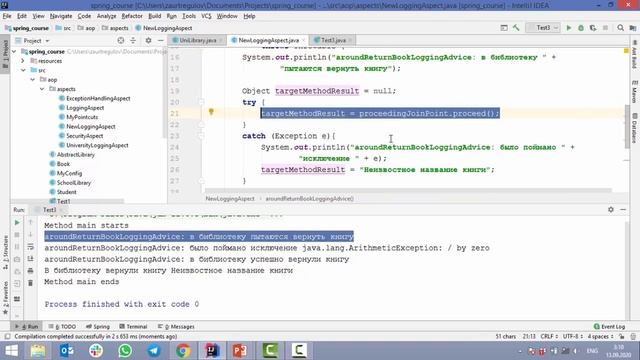
Task: Collapse the spring_course project root
Action: [x=15, y=52]
